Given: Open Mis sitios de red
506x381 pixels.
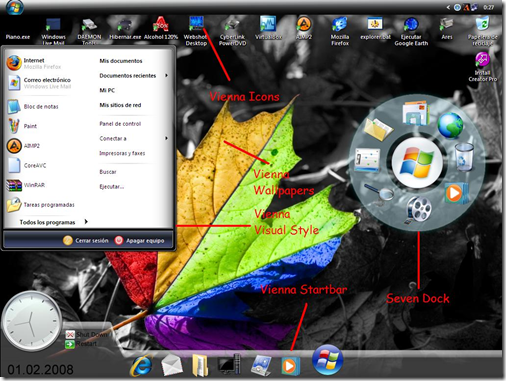Looking at the screenshot, I should click(120, 105).
